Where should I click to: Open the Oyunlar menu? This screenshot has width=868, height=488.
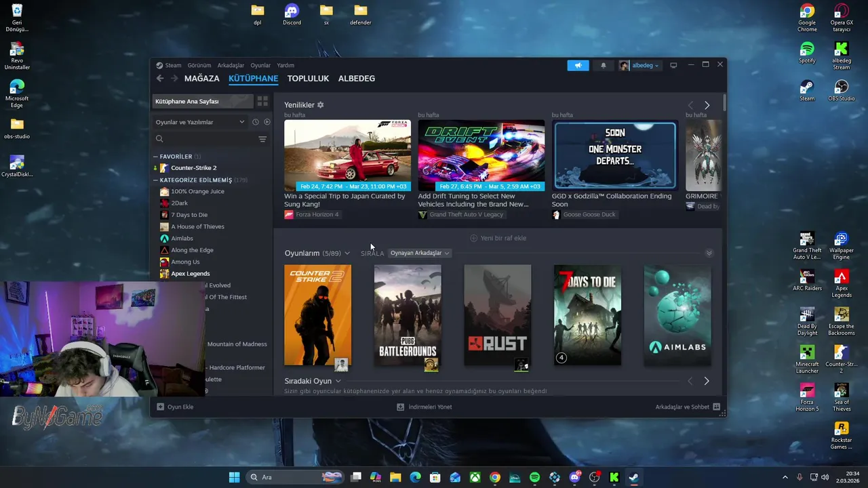260,65
